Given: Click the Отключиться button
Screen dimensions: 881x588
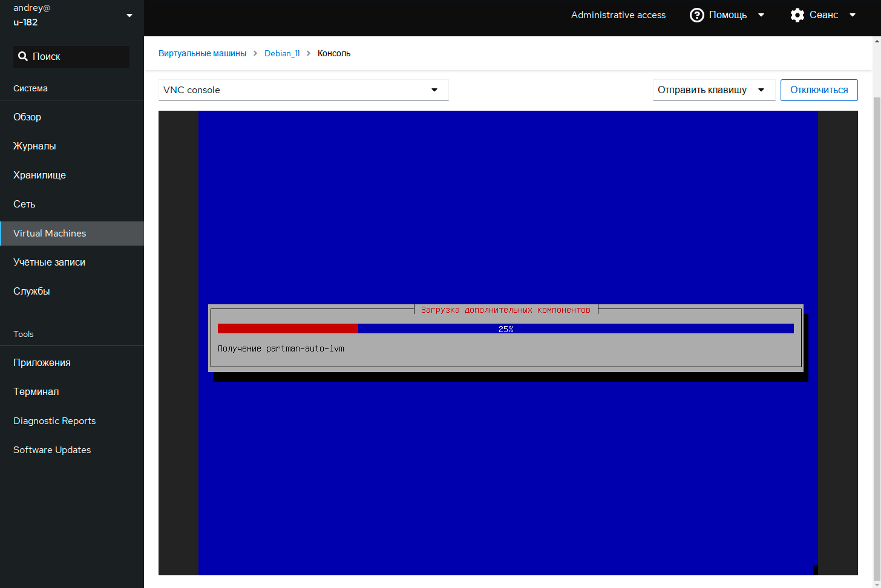Looking at the screenshot, I should pyautogui.click(x=819, y=90).
